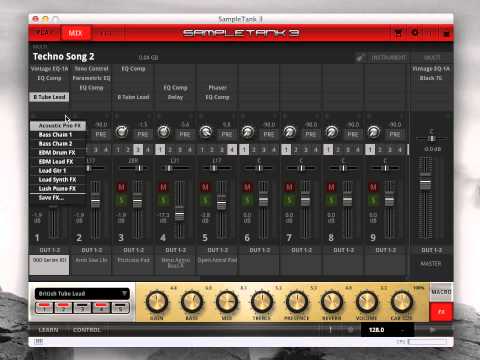This screenshot has height=360, width=480.
Task: Adjust the VOLUME knob
Action: 367,301
